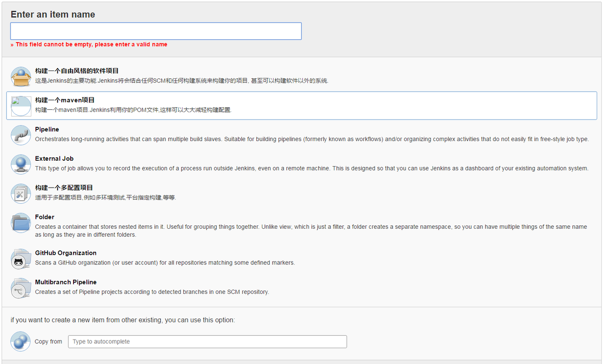Choose the Folder item title
The height and width of the screenshot is (364, 608).
click(x=45, y=217)
